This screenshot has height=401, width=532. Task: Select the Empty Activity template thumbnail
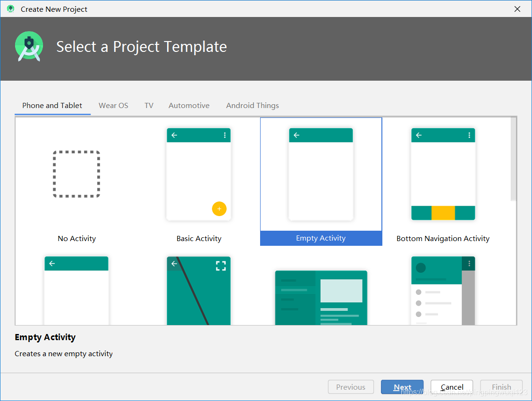(x=321, y=174)
